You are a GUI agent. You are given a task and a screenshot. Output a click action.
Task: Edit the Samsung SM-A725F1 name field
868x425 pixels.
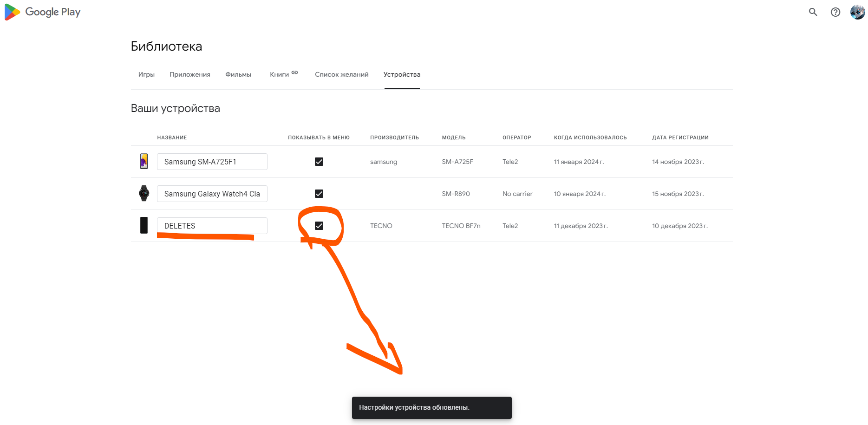point(212,162)
